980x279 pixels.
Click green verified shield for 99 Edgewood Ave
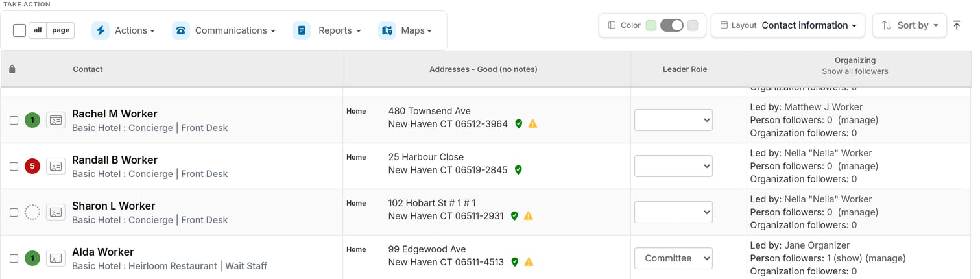(x=514, y=262)
